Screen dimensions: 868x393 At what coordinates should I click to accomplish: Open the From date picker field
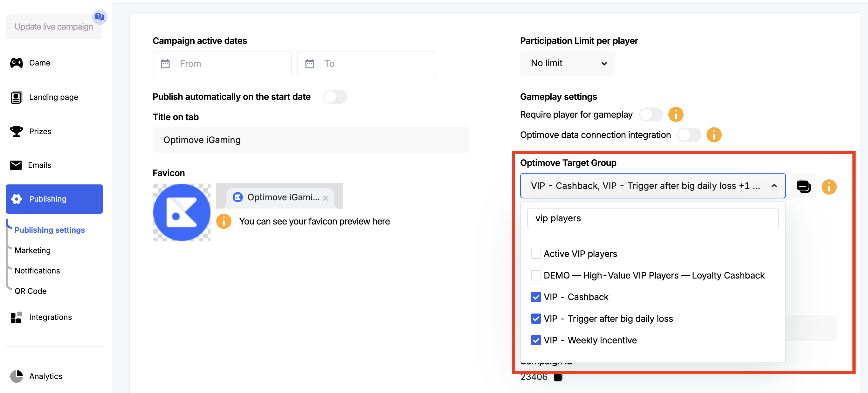pyautogui.click(x=222, y=64)
